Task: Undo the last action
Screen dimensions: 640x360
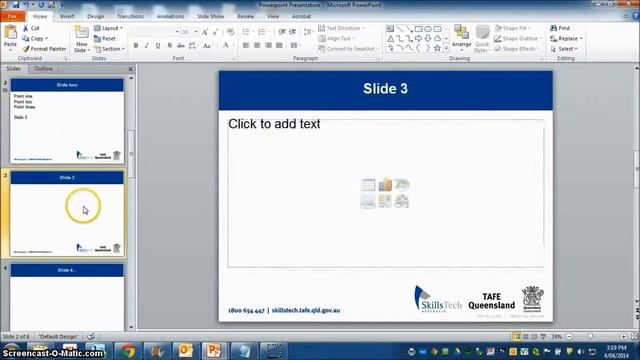Action: click(27, 5)
